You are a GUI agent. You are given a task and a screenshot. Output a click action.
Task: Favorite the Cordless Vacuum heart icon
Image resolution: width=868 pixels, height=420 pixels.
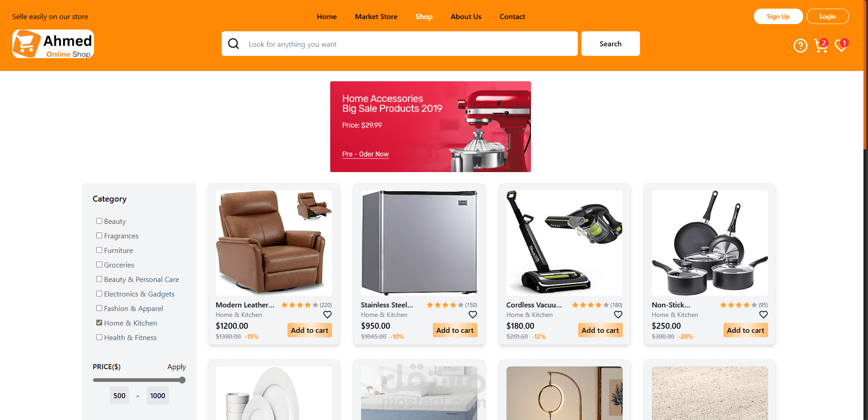point(618,315)
